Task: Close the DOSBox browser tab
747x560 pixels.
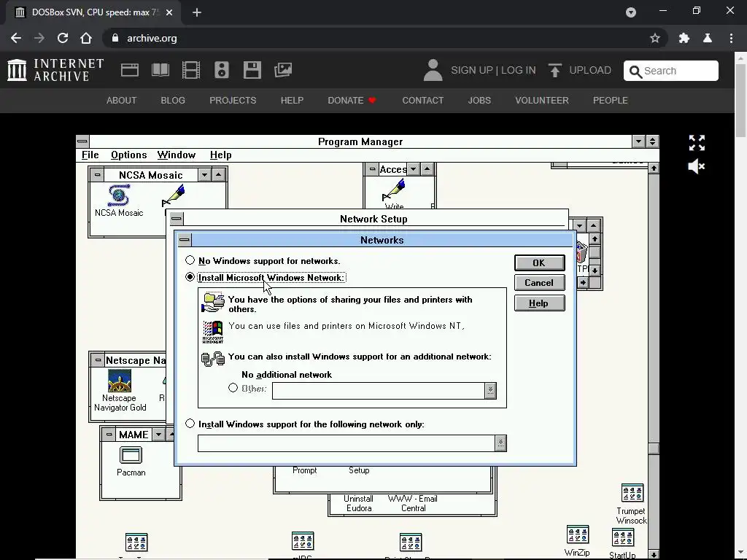Action: 169,12
